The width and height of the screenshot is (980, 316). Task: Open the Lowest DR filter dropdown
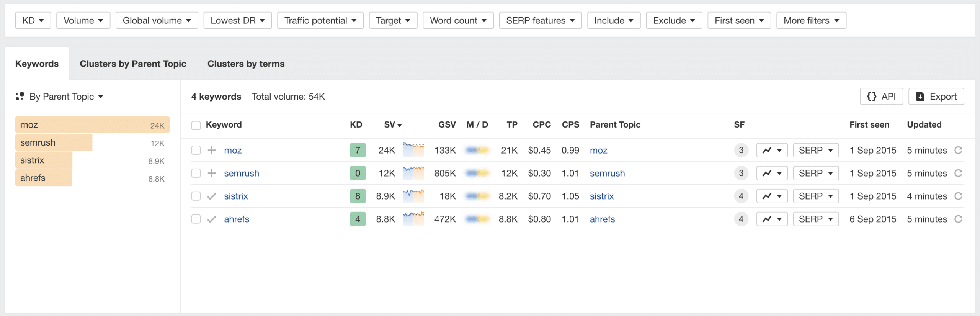click(x=238, y=20)
